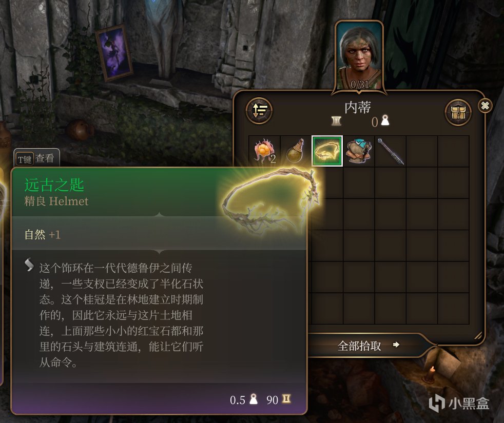Take the leather armor item
Viewport: 504px width, 423px height.
pyautogui.click(x=359, y=151)
